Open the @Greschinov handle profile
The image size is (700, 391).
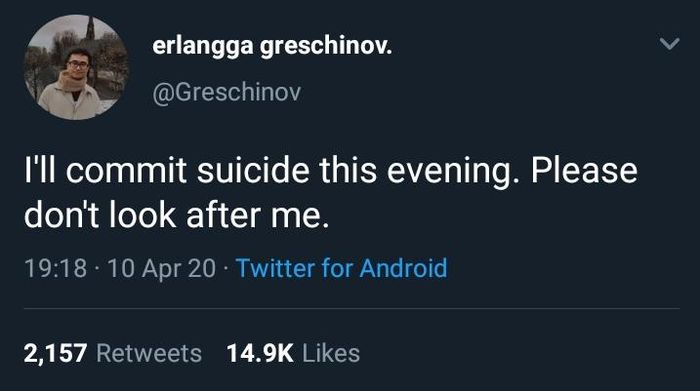(x=227, y=92)
